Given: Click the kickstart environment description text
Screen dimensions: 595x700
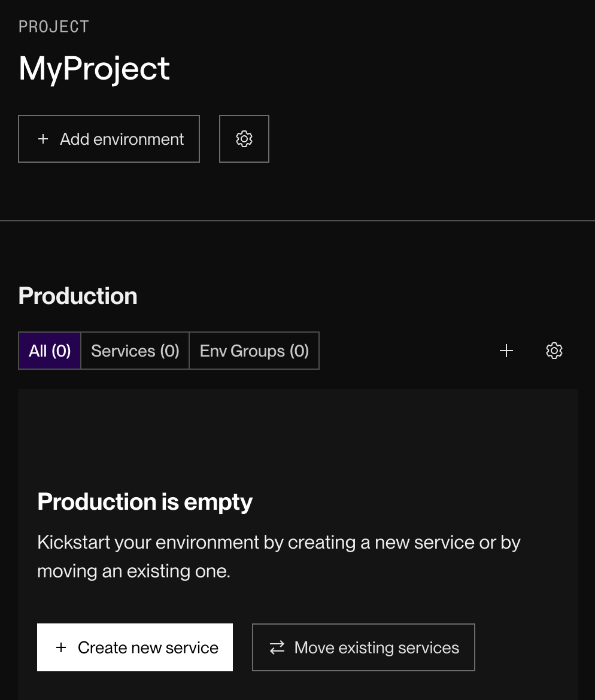Looking at the screenshot, I should [279, 556].
